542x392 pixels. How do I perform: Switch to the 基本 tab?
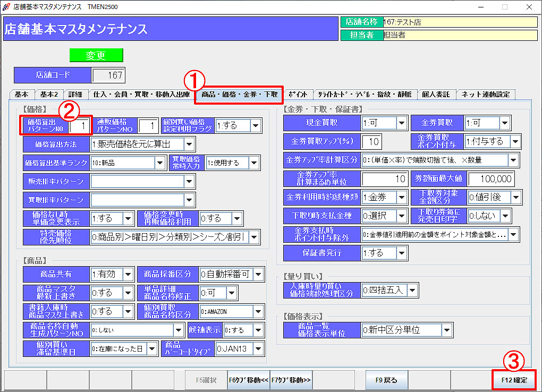(x=22, y=95)
